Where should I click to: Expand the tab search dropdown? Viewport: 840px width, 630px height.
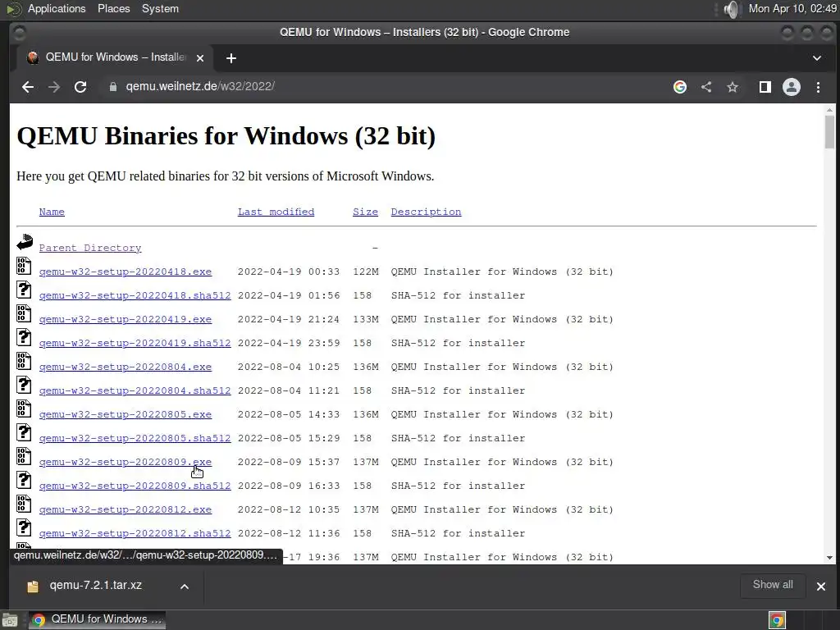816,58
